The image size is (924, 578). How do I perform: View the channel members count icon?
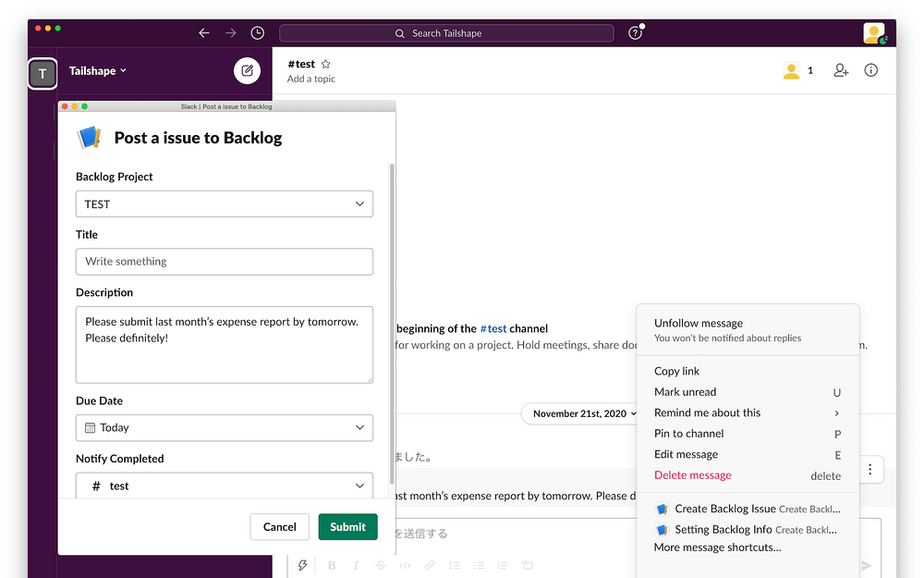798,71
